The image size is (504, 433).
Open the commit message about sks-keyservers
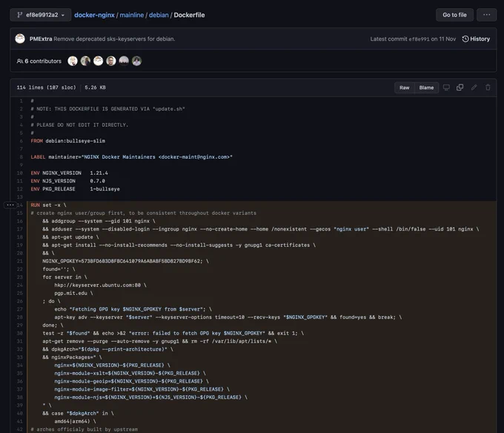114,39
